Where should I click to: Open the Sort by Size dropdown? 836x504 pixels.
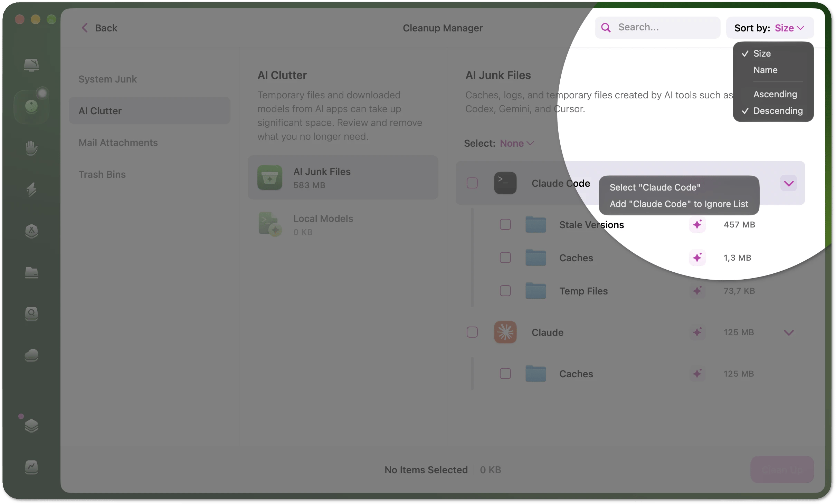tap(770, 28)
